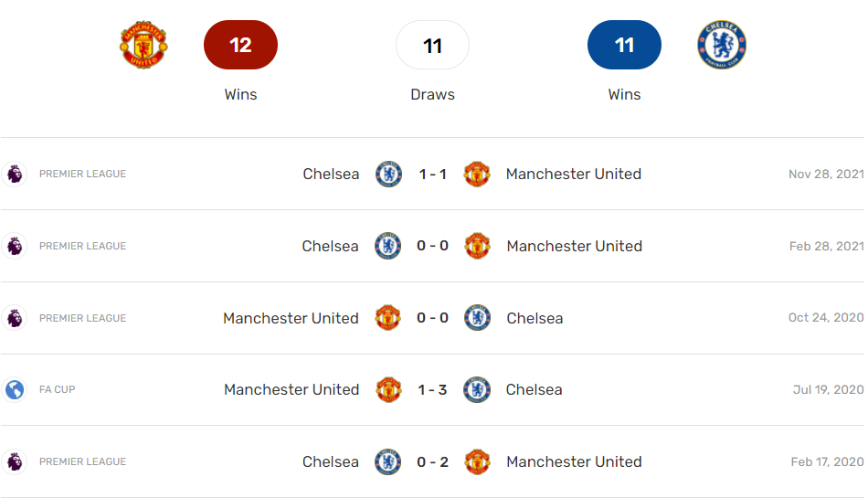Open the 1 - 1 match score
The height and width of the screenshot is (498, 868).
point(433,174)
